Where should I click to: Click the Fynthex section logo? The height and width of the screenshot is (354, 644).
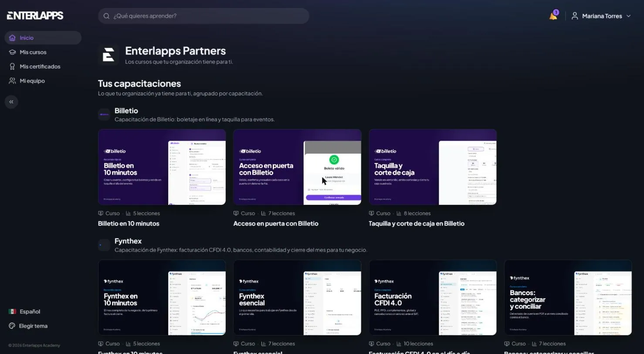click(x=104, y=245)
